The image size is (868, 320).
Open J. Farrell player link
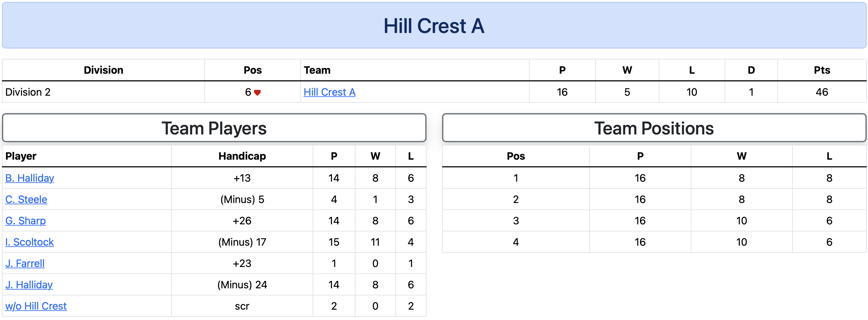[25, 263]
